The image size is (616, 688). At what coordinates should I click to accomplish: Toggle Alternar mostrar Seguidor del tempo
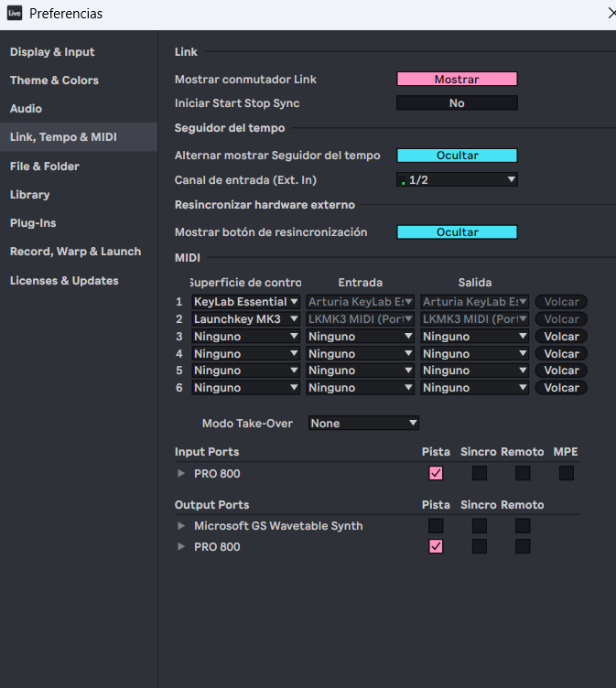[x=457, y=156]
